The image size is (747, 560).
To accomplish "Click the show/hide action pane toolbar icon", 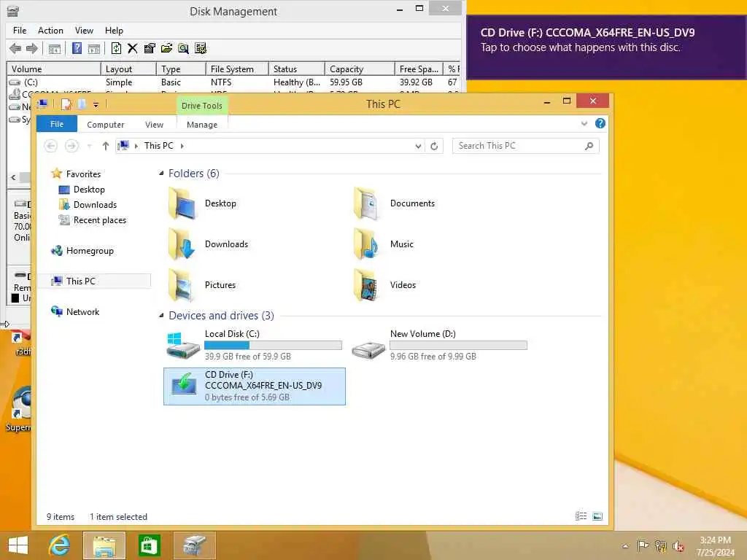I will point(94,48).
